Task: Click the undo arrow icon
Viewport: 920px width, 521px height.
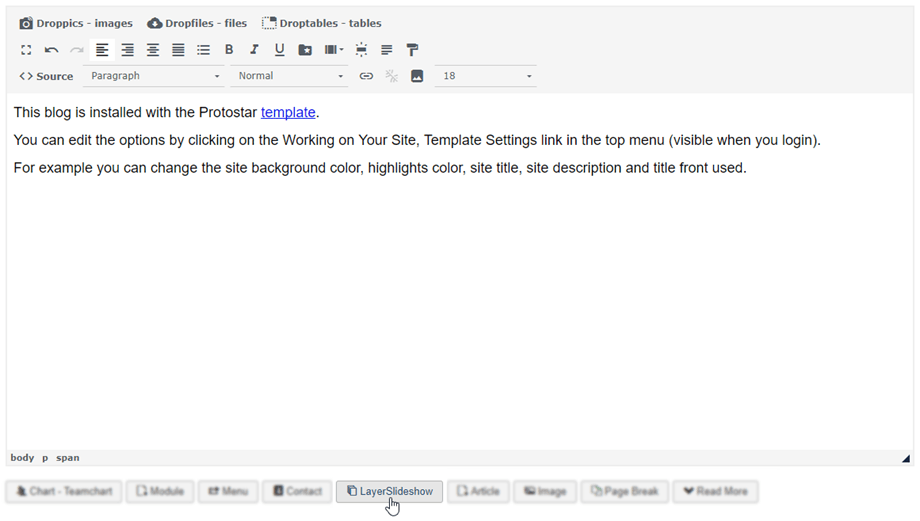Action: [x=52, y=50]
